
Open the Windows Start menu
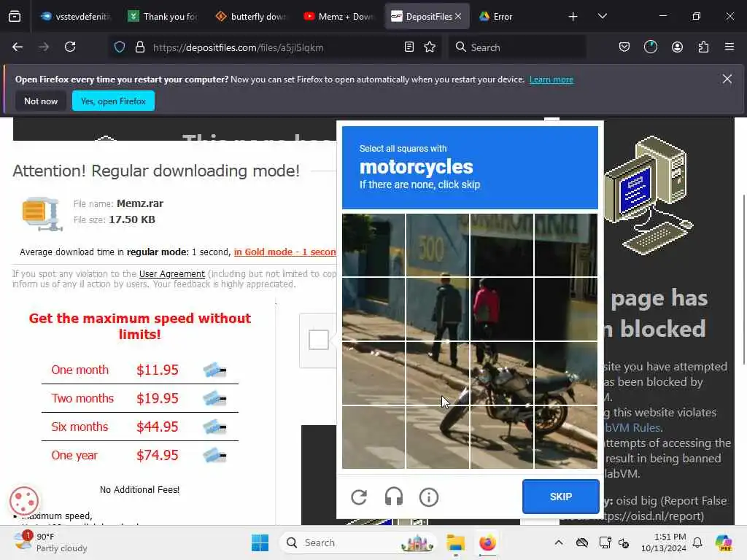pyautogui.click(x=260, y=542)
